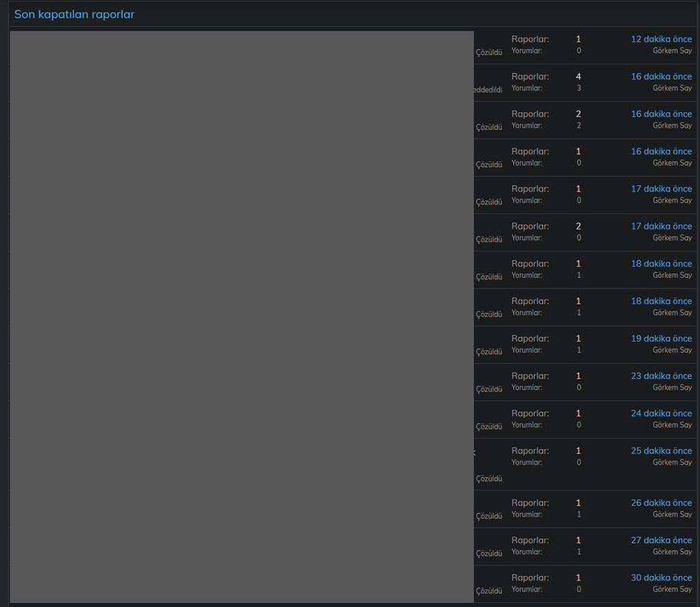Click '16 dakika önce' beside 2 reports, 2 comments
The width and height of the screenshot is (700, 607).
[661, 114]
